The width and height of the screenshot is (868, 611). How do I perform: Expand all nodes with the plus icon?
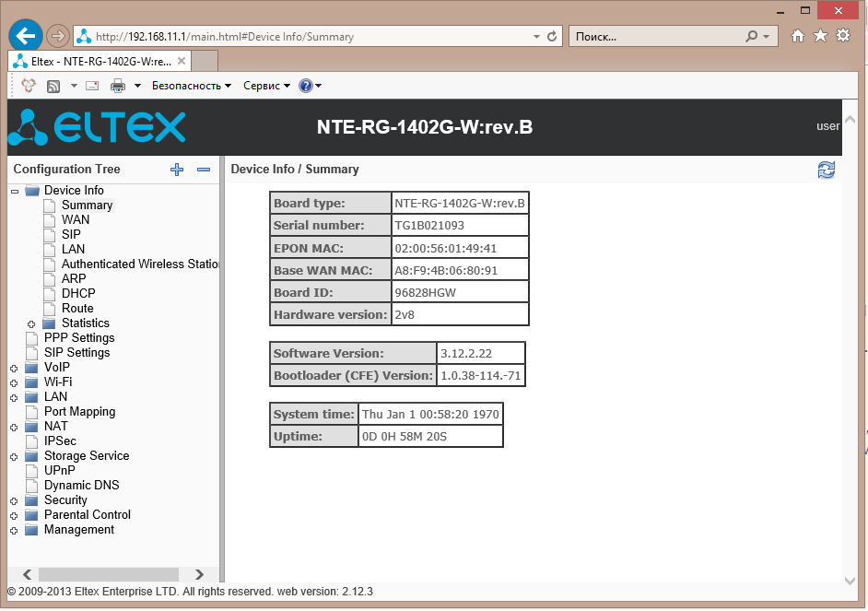pos(177,170)
